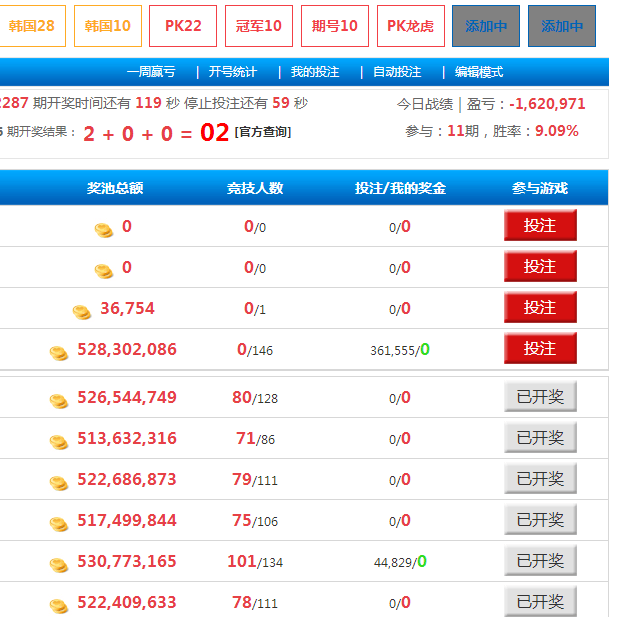Image resolution: width=641 pixels, height=617 pixels.
Task: Click the pool amount 513,632,316
Action: [x=127, y=438]
